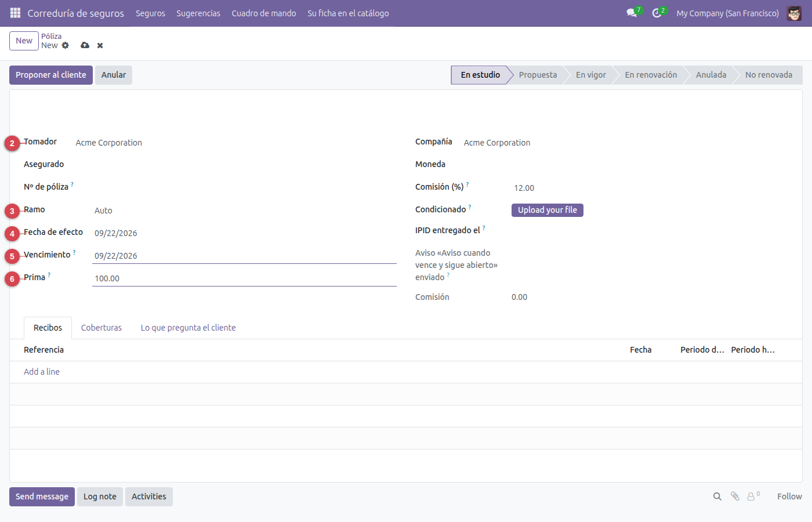Set status to Anulada
Screen dimensions: 812x522
click(711, 75)
